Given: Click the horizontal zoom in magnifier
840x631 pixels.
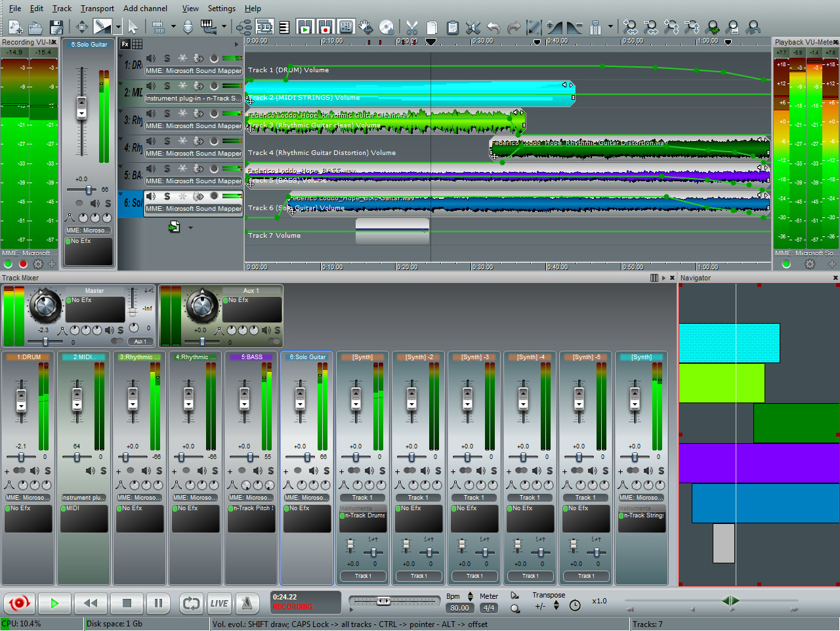Looking at the screenshot, I should (630, 27).
